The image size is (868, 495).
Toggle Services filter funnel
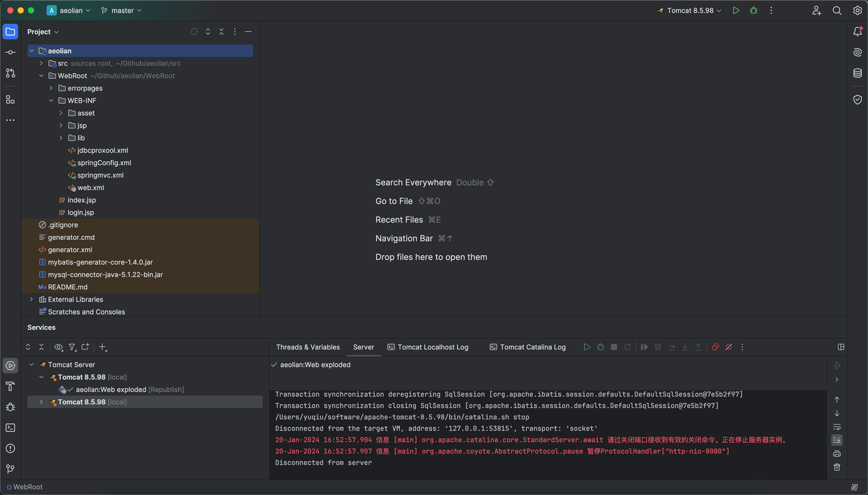[72, 347]
